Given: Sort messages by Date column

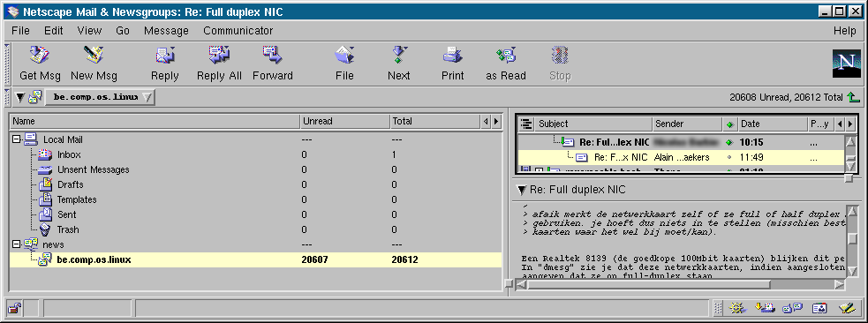Looking at the screenshot, I should [773, 124].
